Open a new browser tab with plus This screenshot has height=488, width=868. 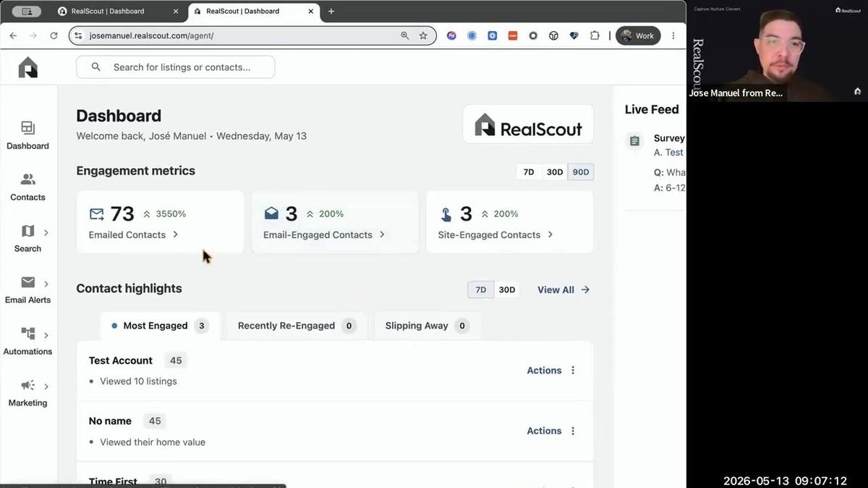point(331,12)
